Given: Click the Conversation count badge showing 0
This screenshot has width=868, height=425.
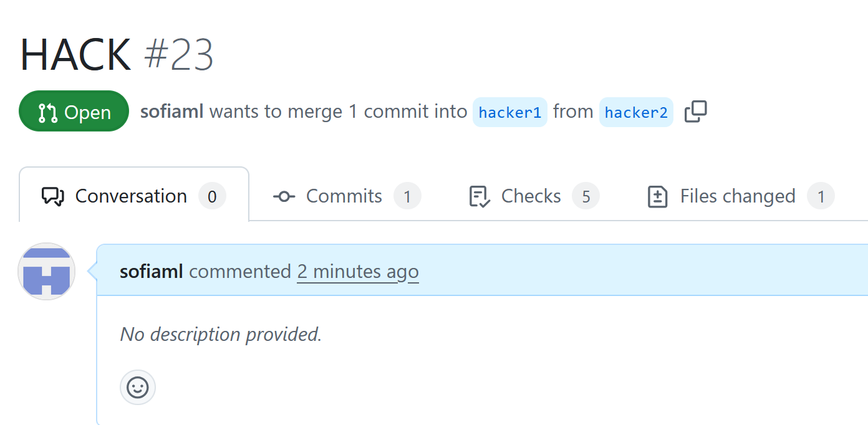Looking at the screenshot, I should (x=213, y=196).
